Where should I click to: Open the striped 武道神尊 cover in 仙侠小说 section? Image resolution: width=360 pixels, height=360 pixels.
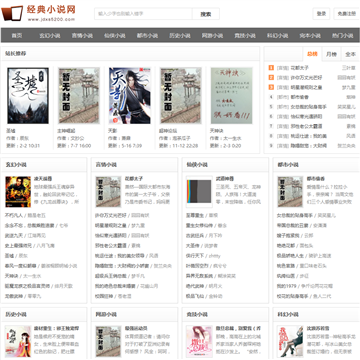point(199,192)
